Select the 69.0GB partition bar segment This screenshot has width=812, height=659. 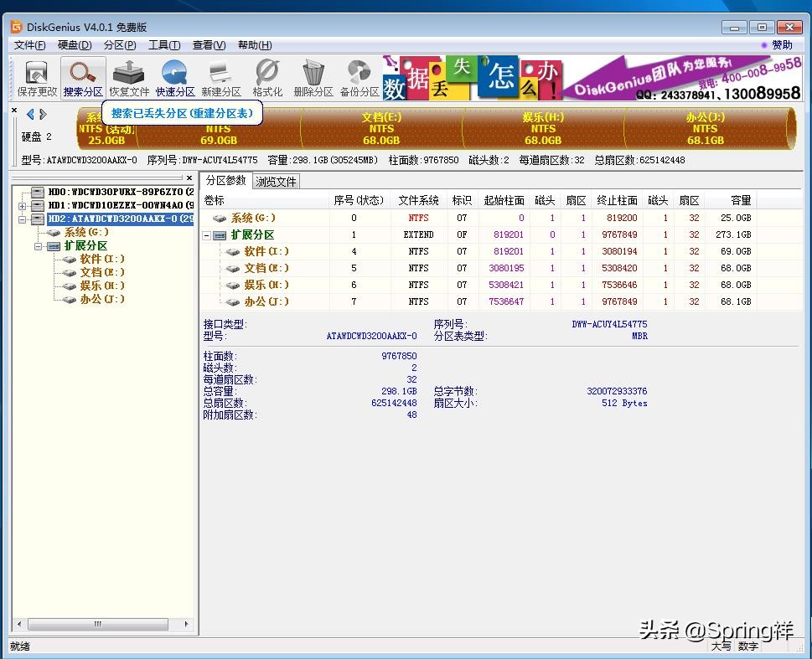(x=218, y=128)
